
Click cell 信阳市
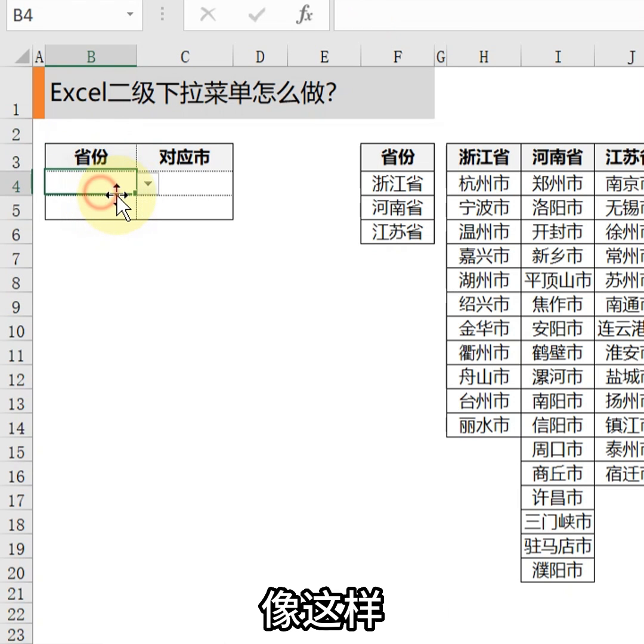click(x=558, y=425)
